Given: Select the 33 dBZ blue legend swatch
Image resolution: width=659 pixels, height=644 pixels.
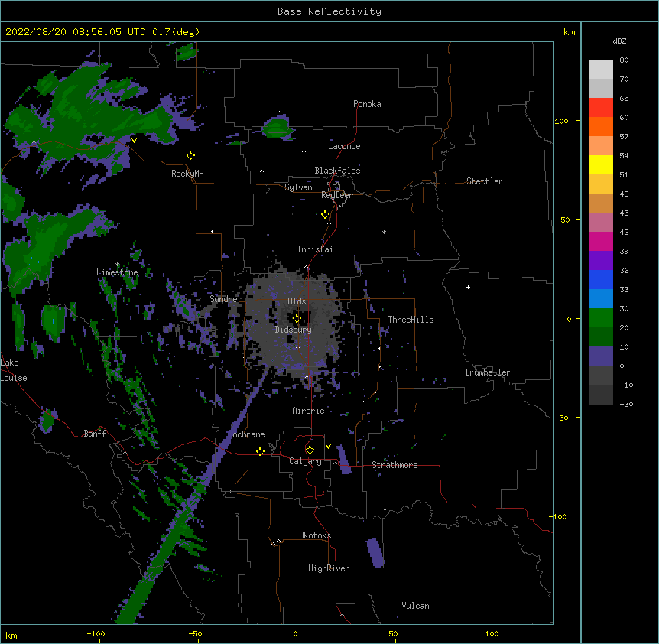Looking at the screenshot, I should [x=601, y=279].
